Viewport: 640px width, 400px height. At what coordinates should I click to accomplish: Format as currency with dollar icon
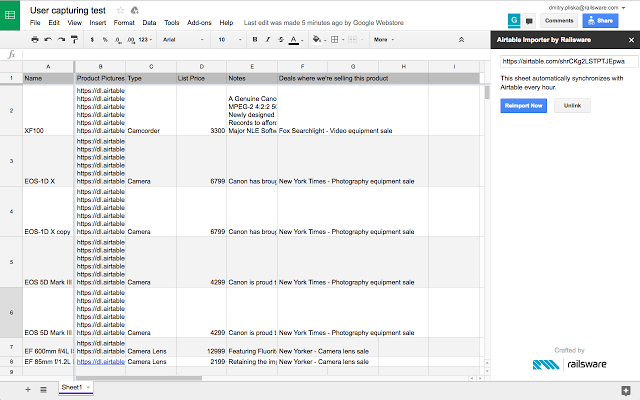coord(92,40)
